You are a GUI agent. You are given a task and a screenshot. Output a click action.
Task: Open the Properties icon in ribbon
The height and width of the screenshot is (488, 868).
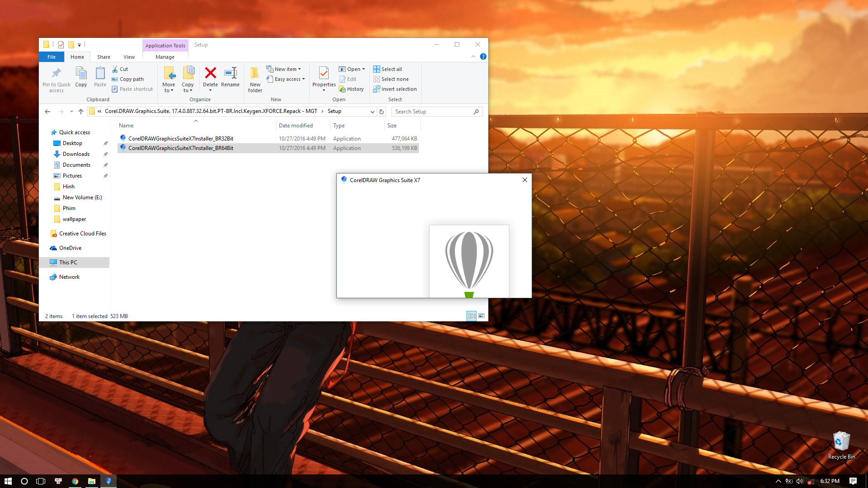click(x=324, y=73)
